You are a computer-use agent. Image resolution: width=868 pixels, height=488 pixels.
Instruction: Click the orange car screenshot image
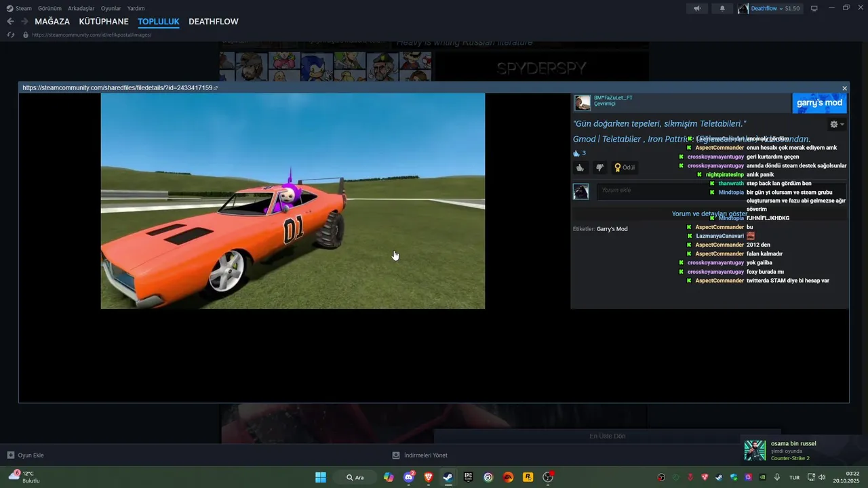coord(293,201)
